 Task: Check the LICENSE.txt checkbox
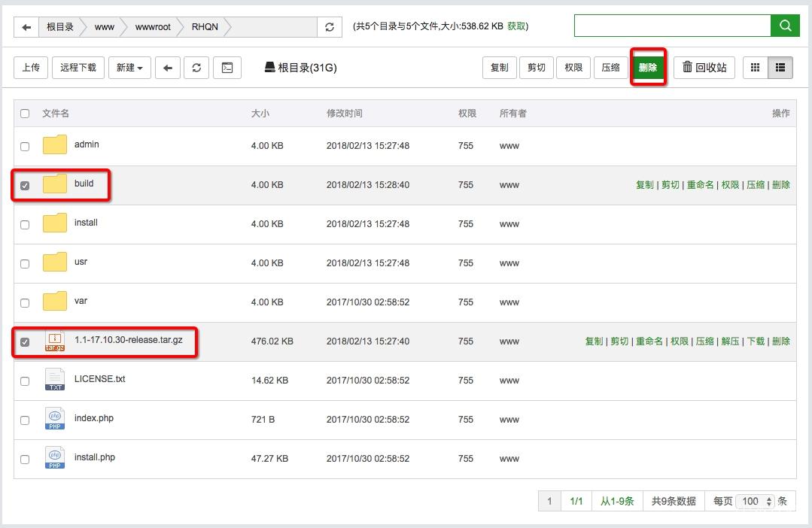coord(25,381)
